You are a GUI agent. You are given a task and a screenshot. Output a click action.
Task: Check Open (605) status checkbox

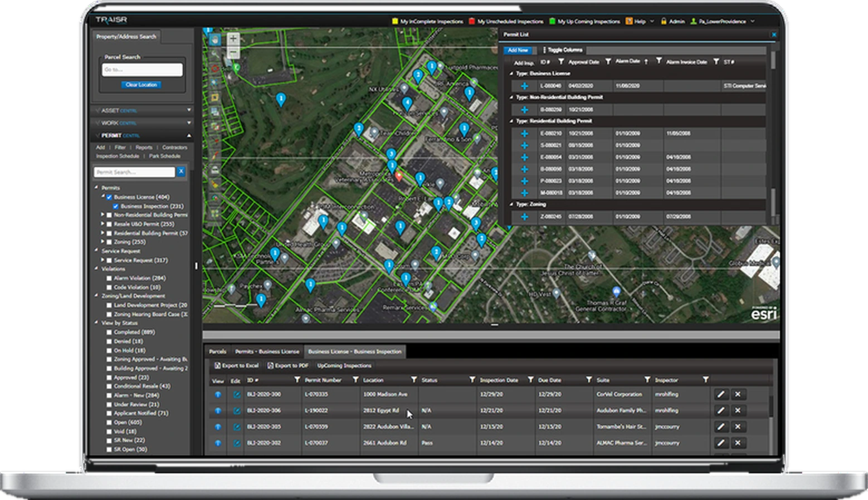tap(110, 423)
